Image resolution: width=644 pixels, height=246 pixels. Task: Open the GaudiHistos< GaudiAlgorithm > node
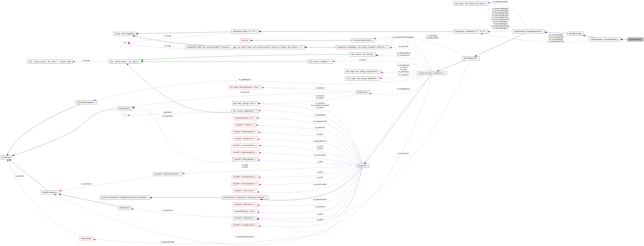(x=528, y=31)
